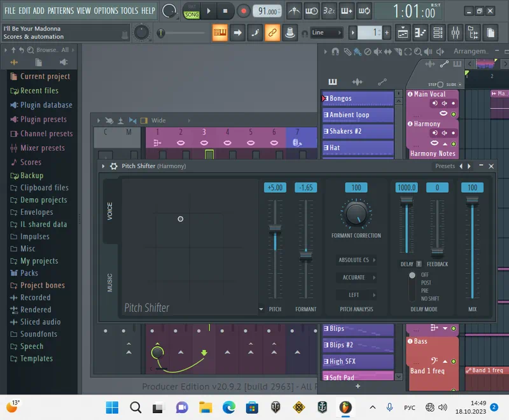509x420 pixels.
Task: Open the Browser view toolbar icon
Action: pyautogui.click(x=473, y=32)
